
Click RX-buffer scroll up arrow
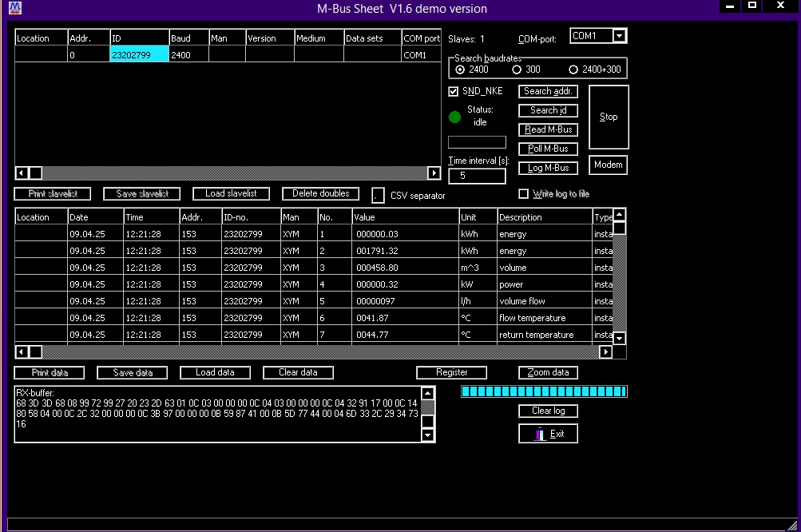(428, 394)
